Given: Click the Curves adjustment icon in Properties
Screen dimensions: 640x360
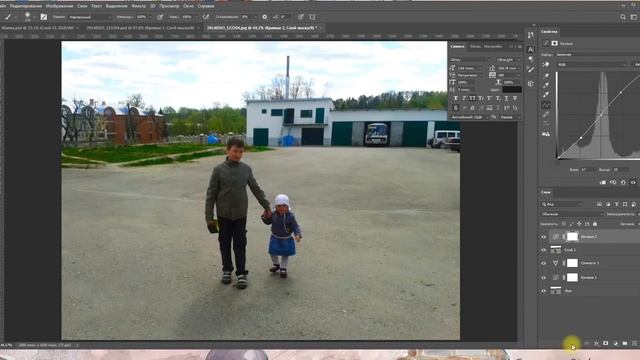Looking at the screenshot, I should click(x=546, y=43).
